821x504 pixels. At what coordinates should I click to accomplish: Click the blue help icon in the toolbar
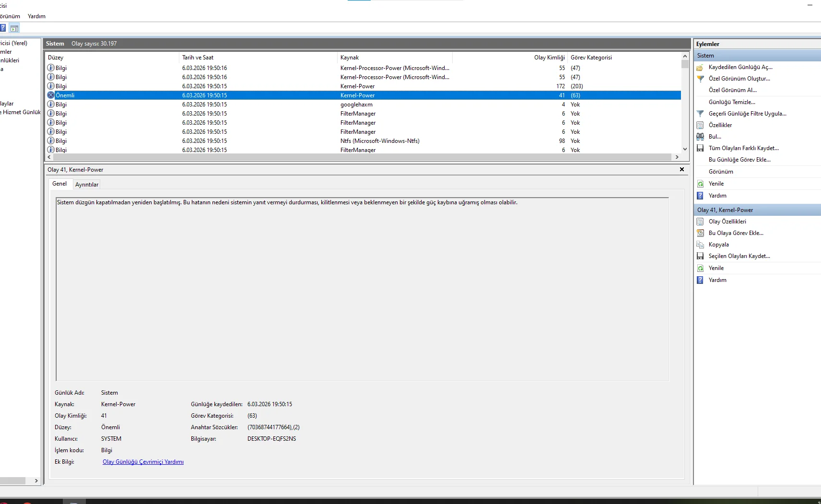pos(2,28)
